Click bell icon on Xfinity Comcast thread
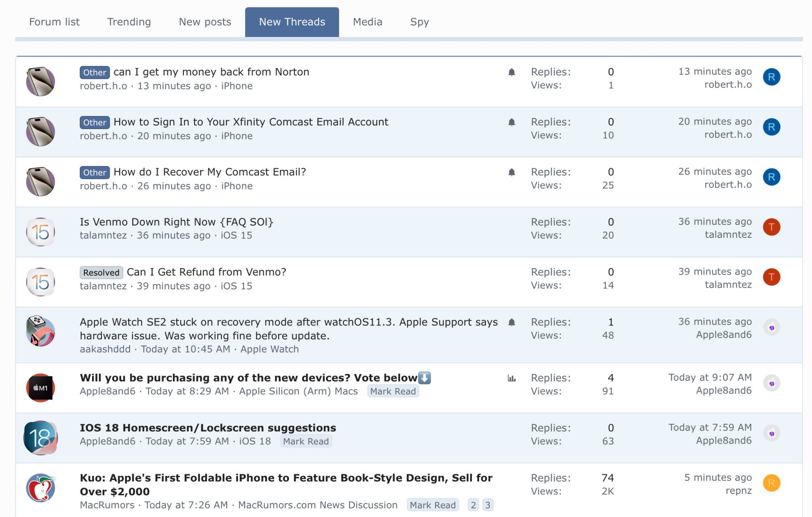 (512, 122)
